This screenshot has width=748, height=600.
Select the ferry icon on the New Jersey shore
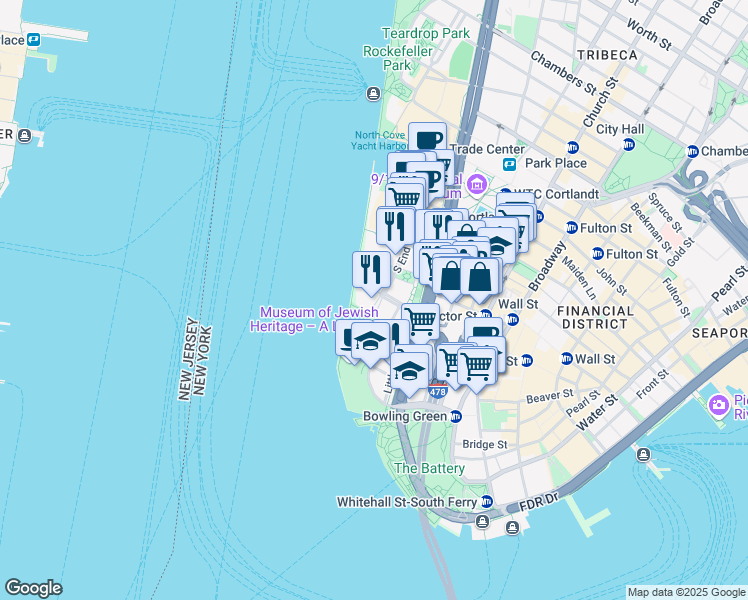click(x=24, y=136)
